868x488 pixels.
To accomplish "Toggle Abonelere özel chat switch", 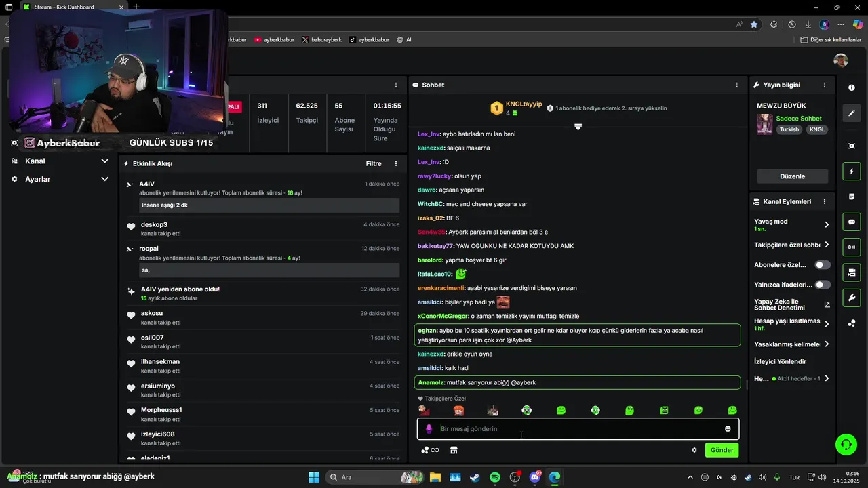I will (x=823, y=265).
